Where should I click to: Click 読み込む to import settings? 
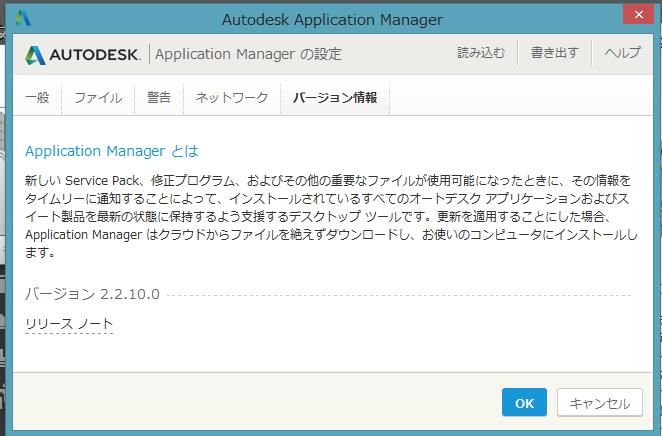point(481,53)
